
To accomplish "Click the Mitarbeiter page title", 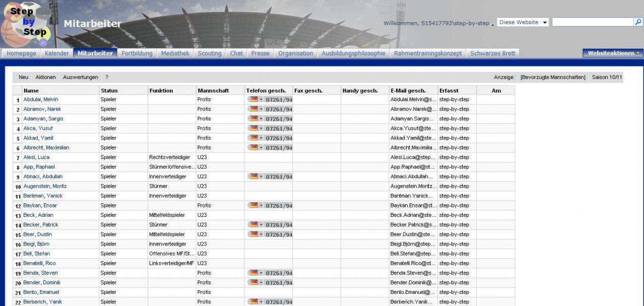I will 93,24.
